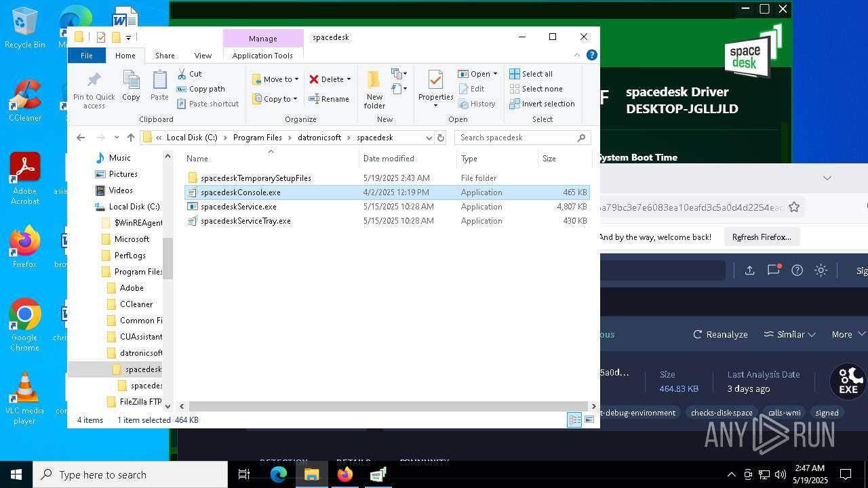
Task: Click the Search spacedesk field
Action: click(x=522, y=138)
